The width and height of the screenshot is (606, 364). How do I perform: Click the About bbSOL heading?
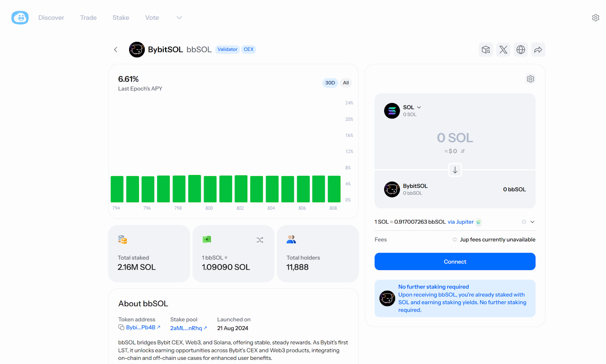[x=143, y=303]
